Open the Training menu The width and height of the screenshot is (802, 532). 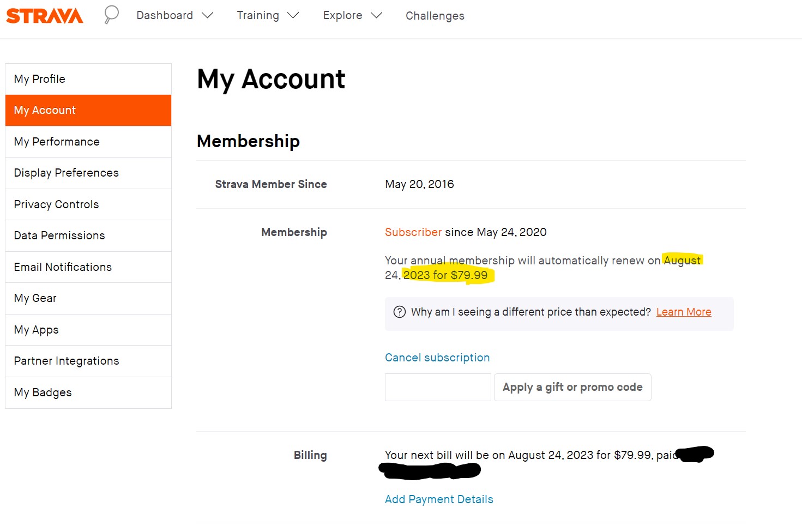(258, 15)
